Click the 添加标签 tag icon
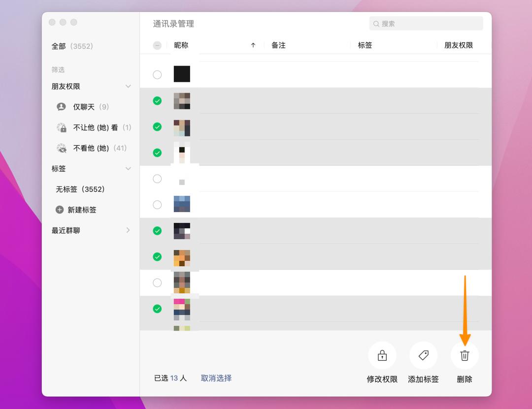 point(423,355)
